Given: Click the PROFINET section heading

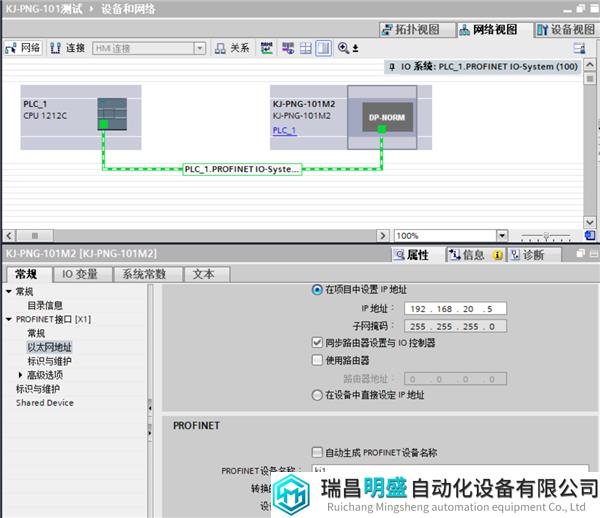Looking at the screenshot, I should pyautogui.click(x=196, y=425).
